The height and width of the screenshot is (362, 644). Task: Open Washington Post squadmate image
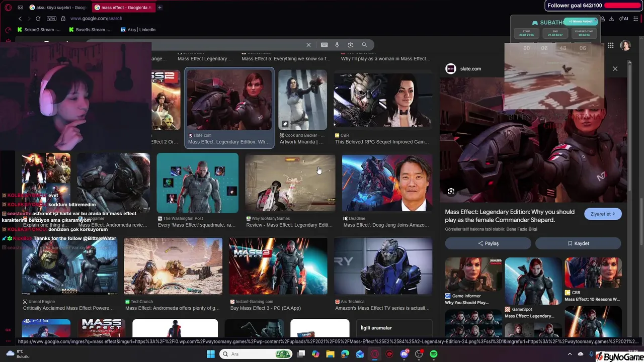tap(197, 183)
